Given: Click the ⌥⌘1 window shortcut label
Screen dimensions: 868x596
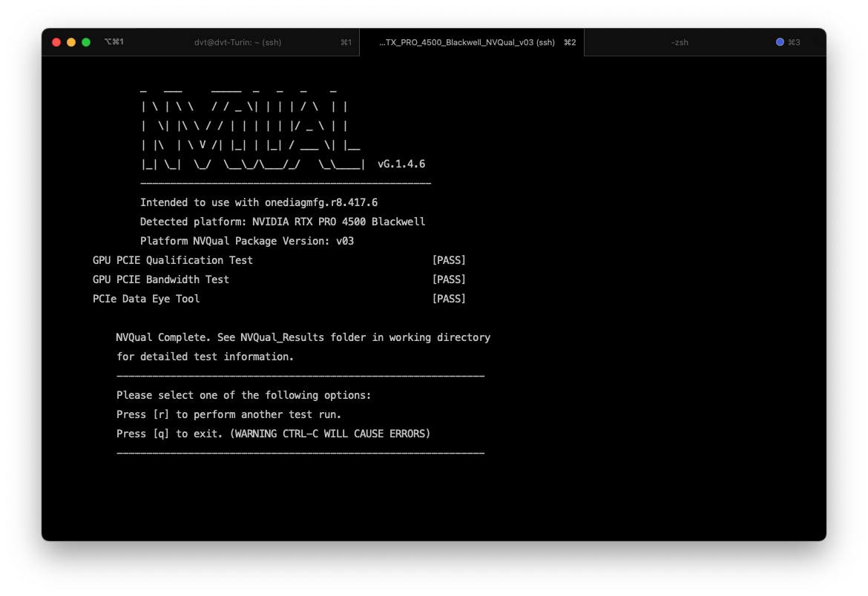Looking at the screenshot, I should 114,42.
